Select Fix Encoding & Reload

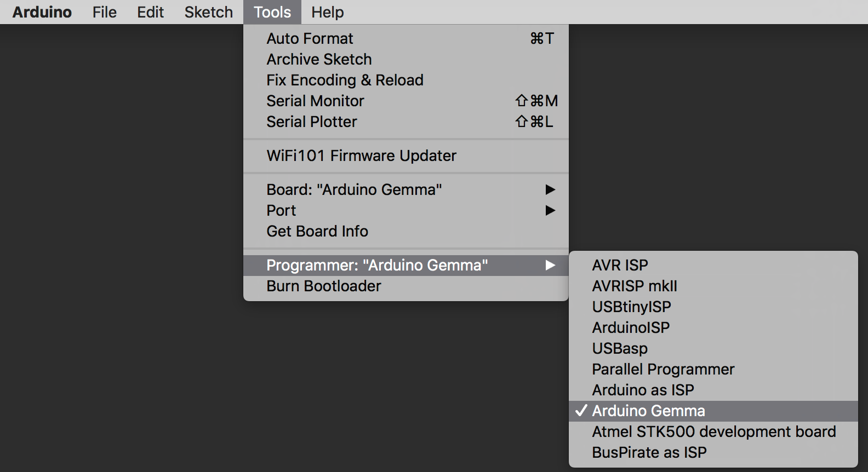345,80
